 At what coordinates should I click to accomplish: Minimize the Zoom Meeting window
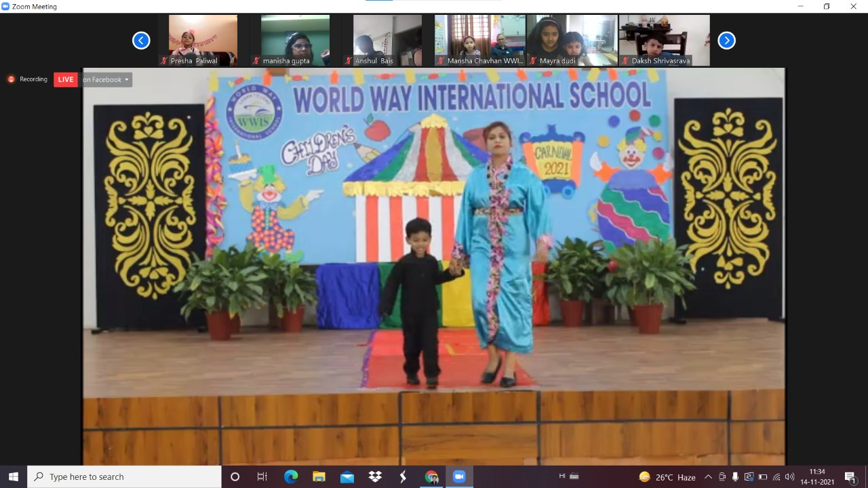tap(801, 6)
